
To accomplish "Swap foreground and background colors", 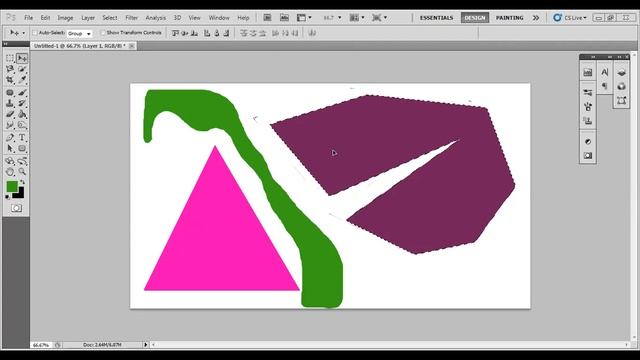I will click(22, 182).
